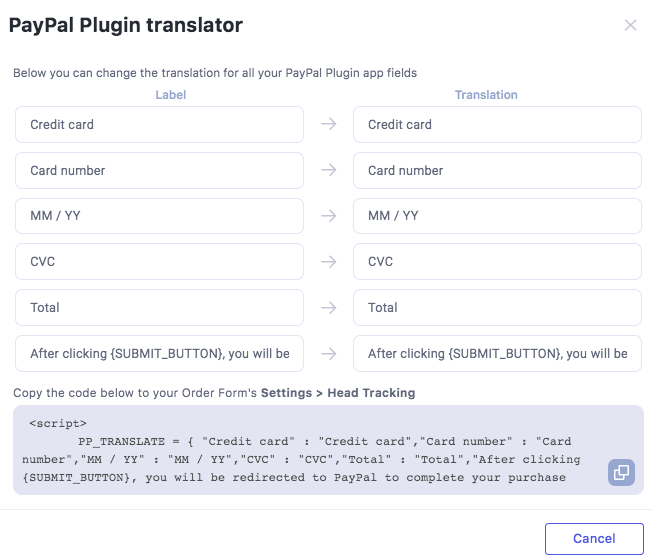Edit the Credit card translation field
This screenshot has height=560, width=653.
(x=497, y=125)
